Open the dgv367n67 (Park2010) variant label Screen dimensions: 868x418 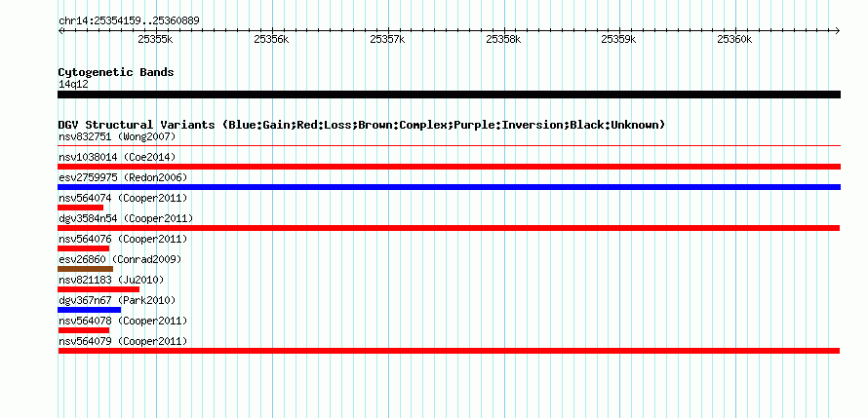[x=117, y=300]
